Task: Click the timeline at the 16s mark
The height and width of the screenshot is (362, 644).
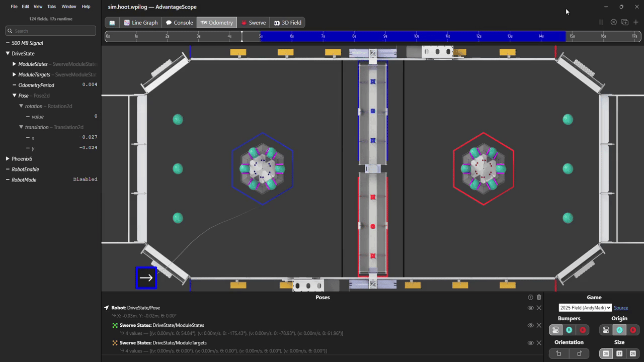Action: coord(602,36)
